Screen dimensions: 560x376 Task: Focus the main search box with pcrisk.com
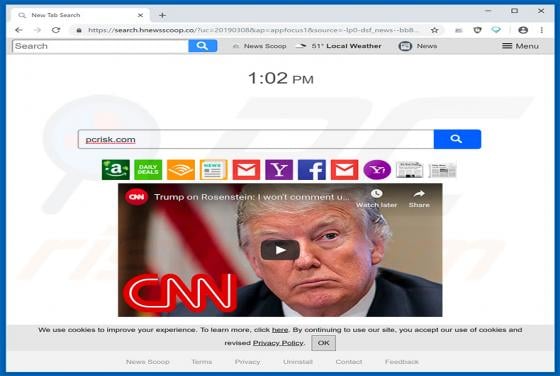coord(256,139)
